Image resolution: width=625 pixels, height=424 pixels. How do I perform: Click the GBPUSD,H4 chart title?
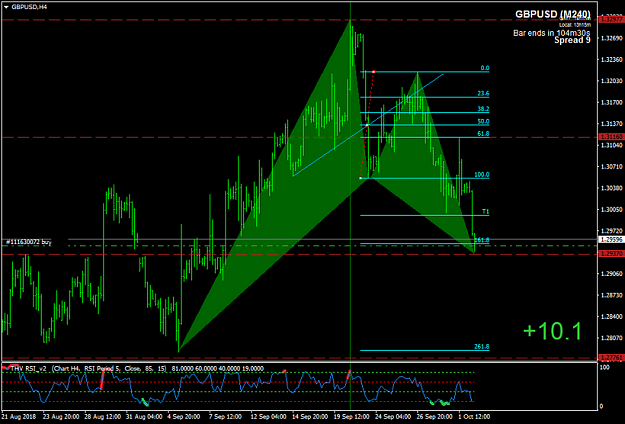[x=29, y=7]
